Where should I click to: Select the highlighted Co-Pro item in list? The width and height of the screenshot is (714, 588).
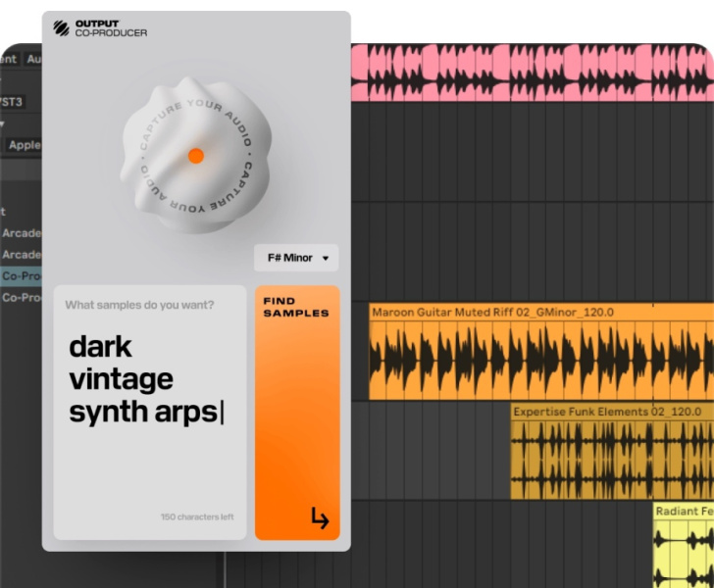(x=21, y=276)
